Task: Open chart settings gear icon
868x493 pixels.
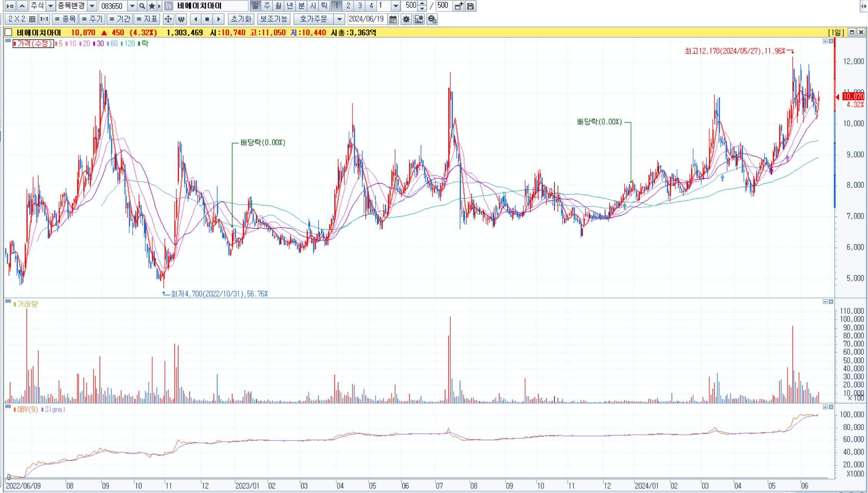Action: [x=406, y=19]
